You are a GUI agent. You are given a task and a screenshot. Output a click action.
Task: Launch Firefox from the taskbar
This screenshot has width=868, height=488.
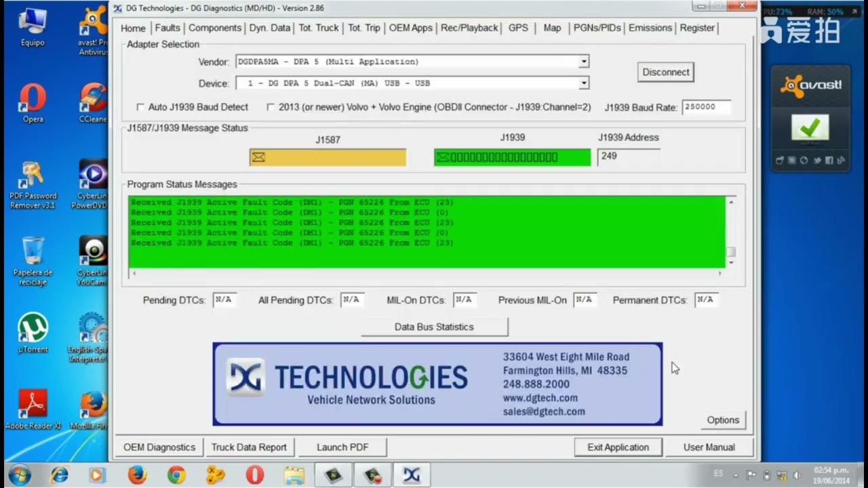click(137, 475)
